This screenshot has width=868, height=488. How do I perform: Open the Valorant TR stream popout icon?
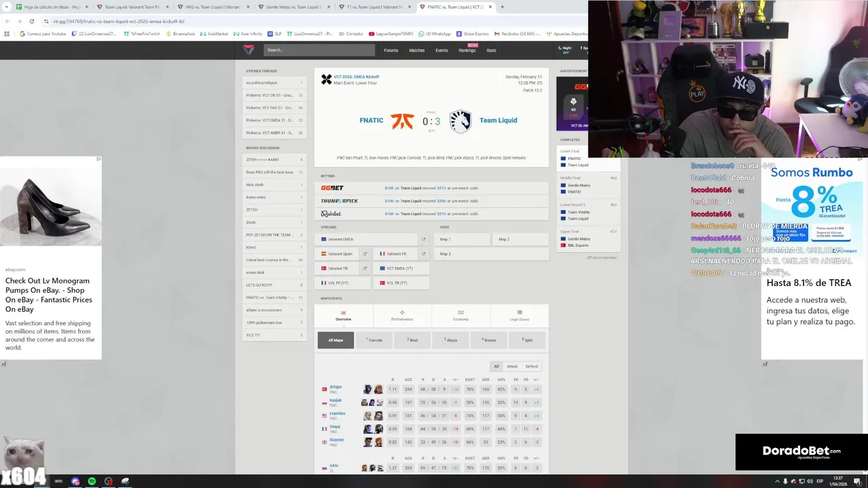pos(365,268)
